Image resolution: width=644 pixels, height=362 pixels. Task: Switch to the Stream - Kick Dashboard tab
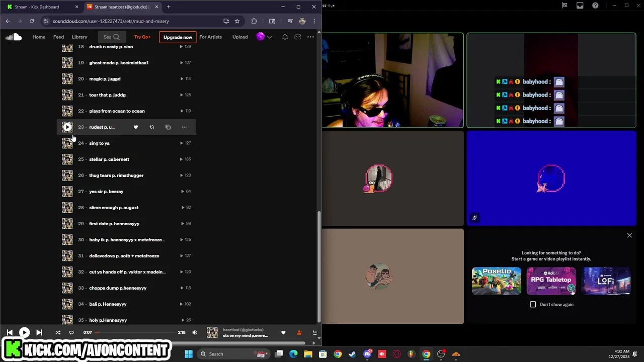click(x=42, y=7)
